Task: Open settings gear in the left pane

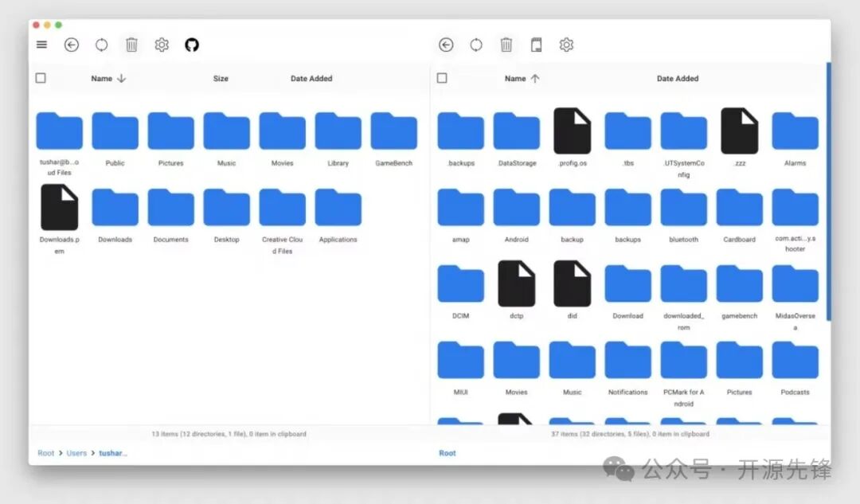Action: (162, 45)
